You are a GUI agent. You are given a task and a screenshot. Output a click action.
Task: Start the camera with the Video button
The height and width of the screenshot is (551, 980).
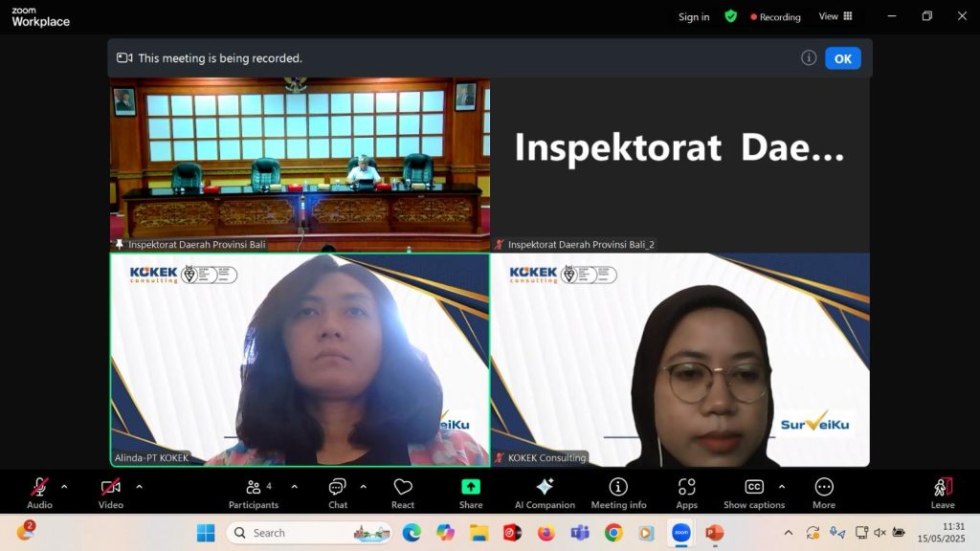tap(111, 493)
